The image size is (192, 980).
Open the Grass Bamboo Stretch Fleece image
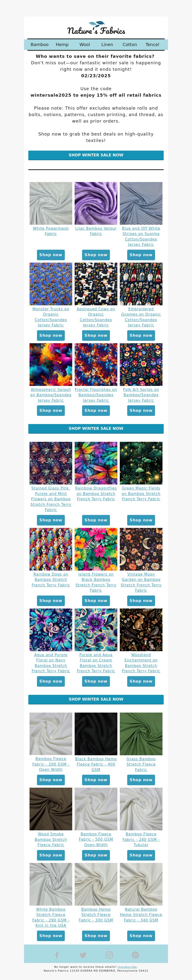click(x=141, y=734)
